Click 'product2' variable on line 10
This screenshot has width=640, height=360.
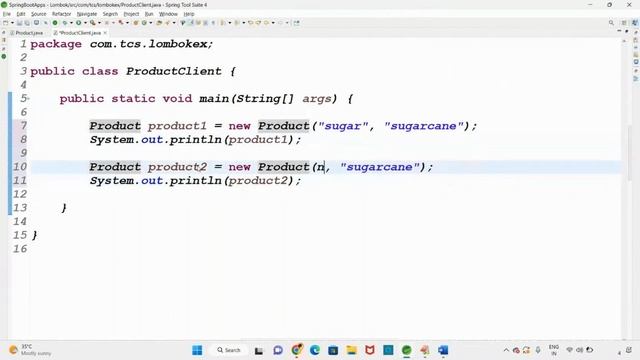click(x=177, y=167)
